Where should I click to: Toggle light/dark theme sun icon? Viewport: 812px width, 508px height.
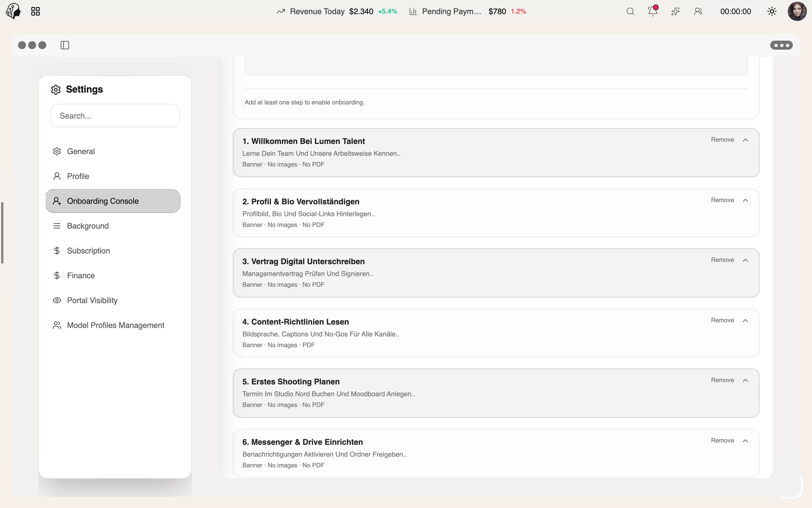coord(772,11)
